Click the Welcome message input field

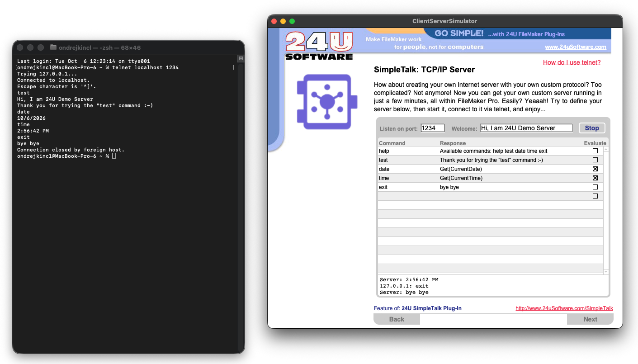[x=526, y=128]
